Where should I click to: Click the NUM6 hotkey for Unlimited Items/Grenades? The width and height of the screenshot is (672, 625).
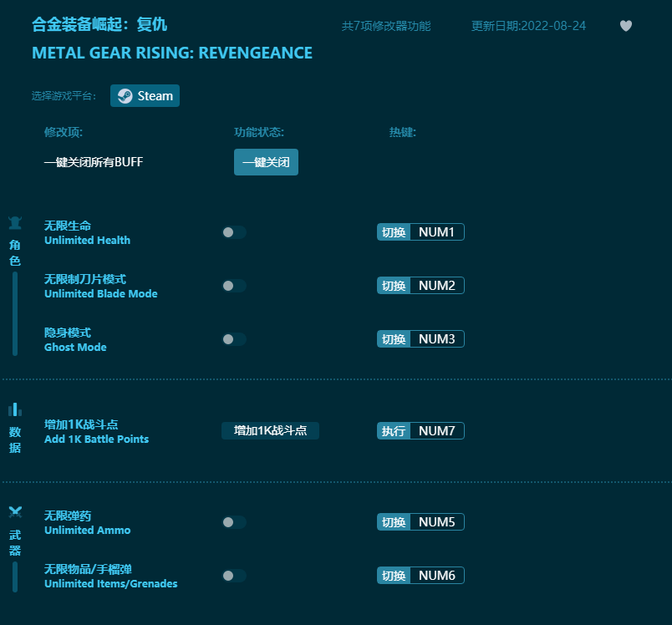(x=436, y=576)
